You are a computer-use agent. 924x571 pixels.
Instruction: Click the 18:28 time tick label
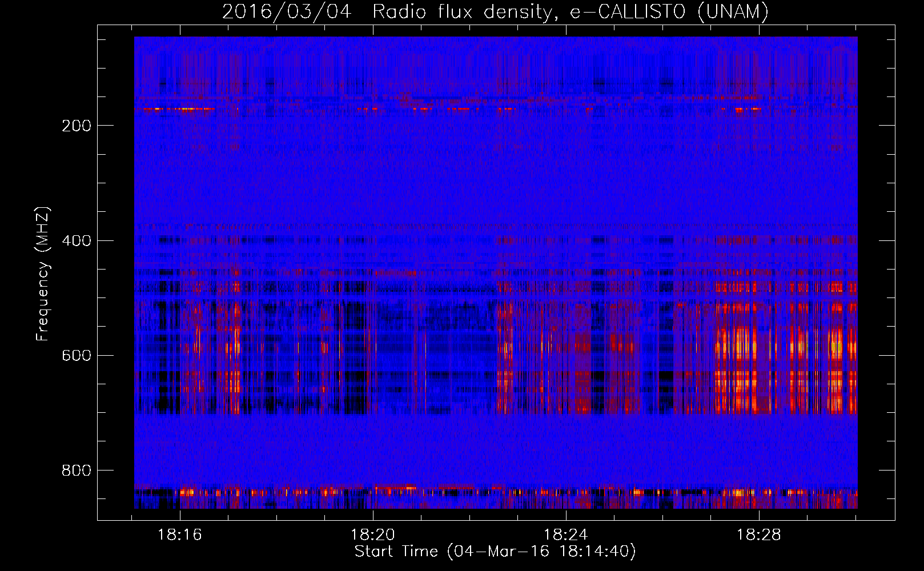click(x=758, y=535)
